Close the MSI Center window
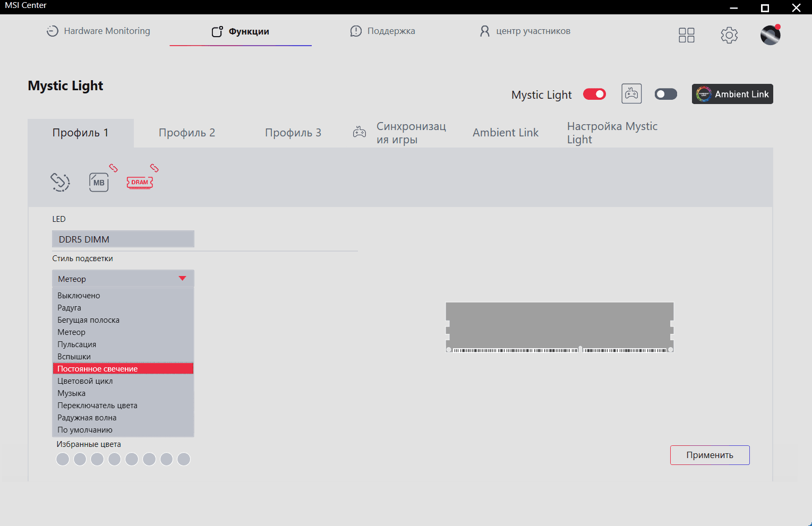Screen dimensions: 812x526 [x=796, y=7]
